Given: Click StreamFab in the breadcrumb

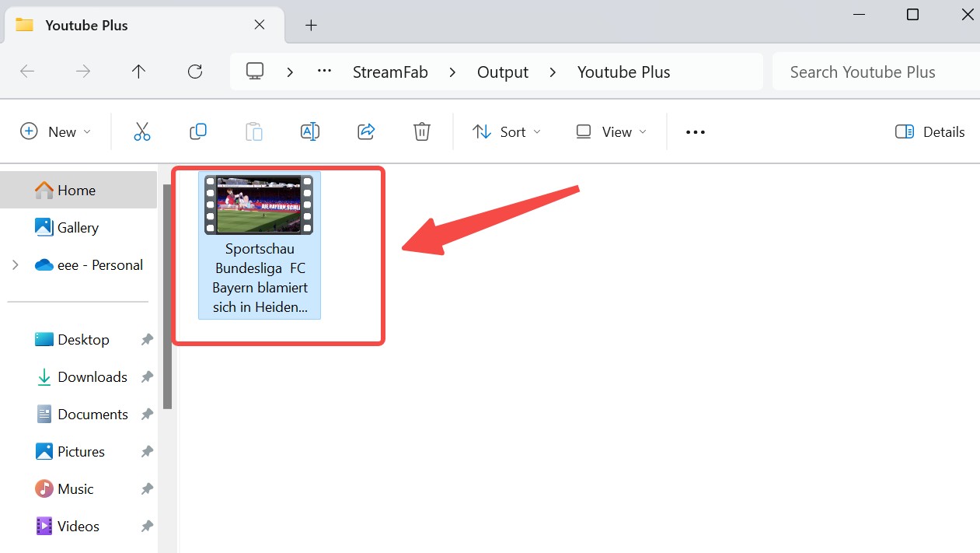Looking at the screenshot, I should 390,72.
